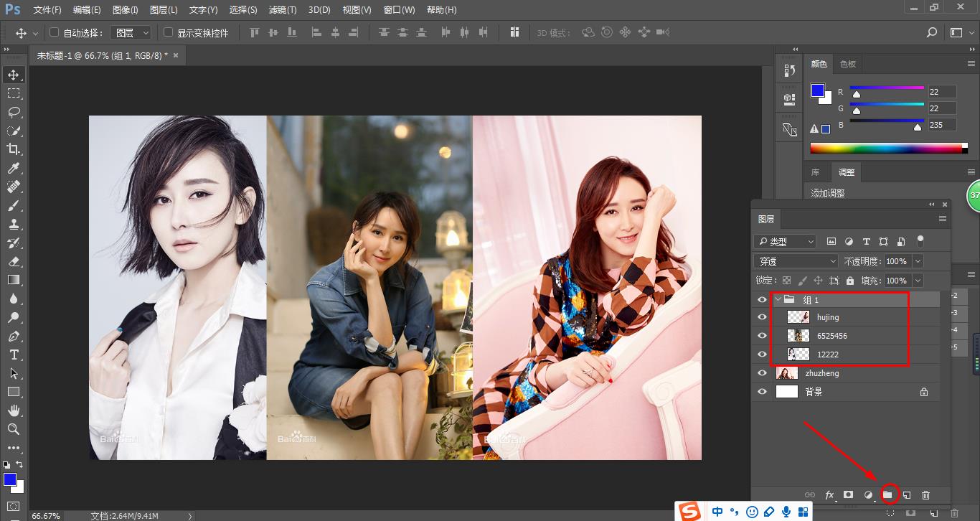The image size is (980, 521).
Task: Hide the zhuzheng layer
Action: (762, 373)
